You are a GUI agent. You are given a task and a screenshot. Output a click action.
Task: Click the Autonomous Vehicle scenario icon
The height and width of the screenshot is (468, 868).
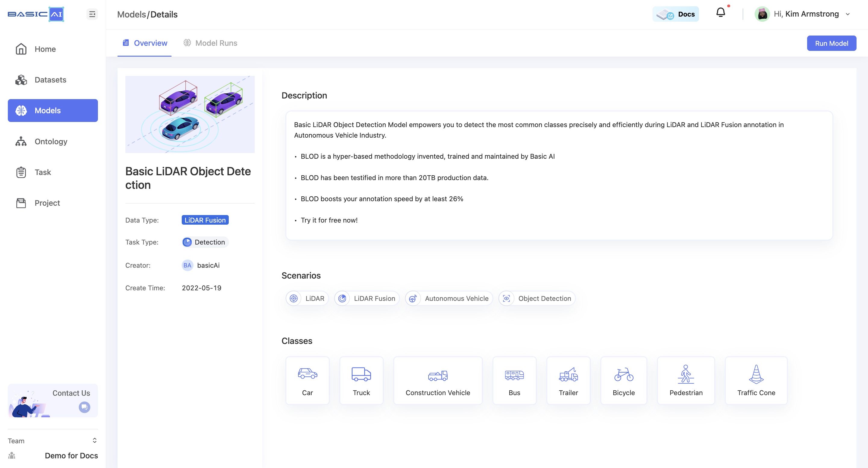pyautogui.click(x=412, y=298)
